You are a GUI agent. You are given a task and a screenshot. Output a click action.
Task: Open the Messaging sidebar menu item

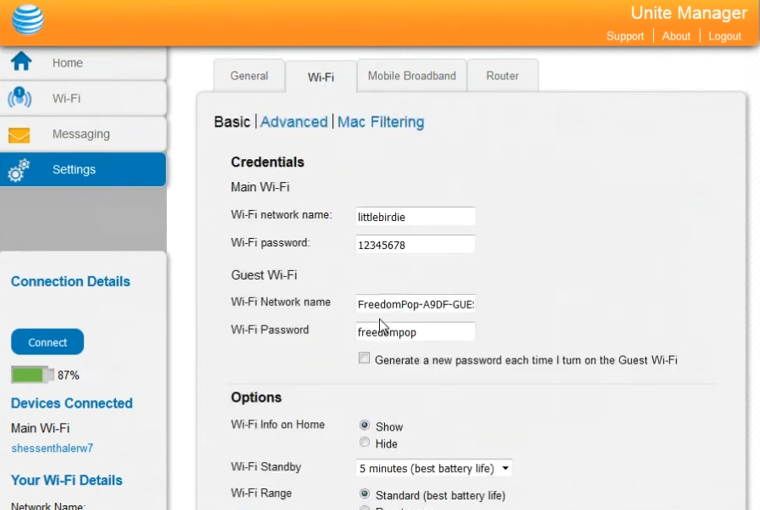(83, 134)
